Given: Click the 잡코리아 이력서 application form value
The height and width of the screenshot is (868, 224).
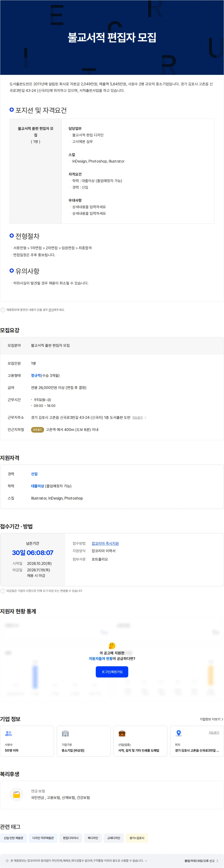Looking at the screenshot, I should point(104,551).
